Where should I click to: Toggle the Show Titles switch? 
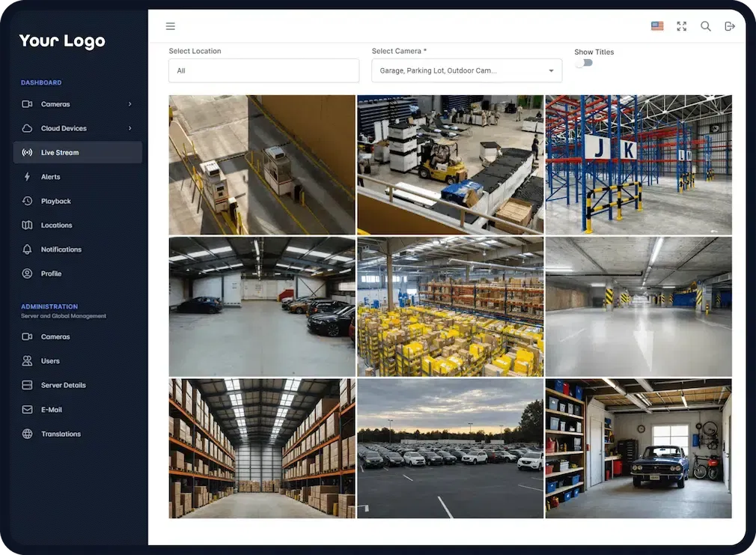584,63
